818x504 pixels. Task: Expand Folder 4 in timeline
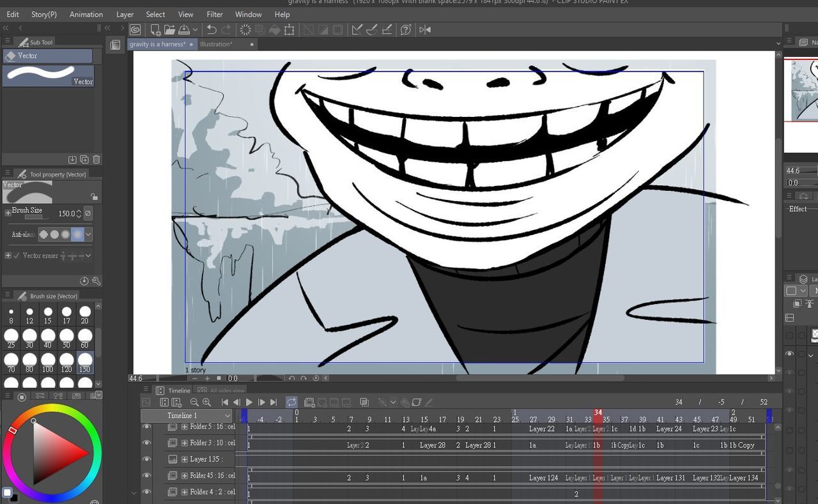point(185,492)
